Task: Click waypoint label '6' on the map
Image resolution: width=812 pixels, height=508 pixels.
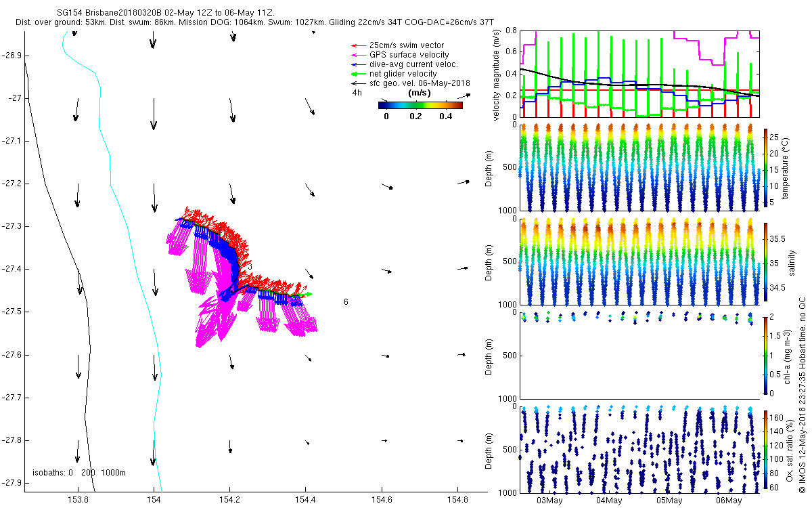Action: click(346, 302)
